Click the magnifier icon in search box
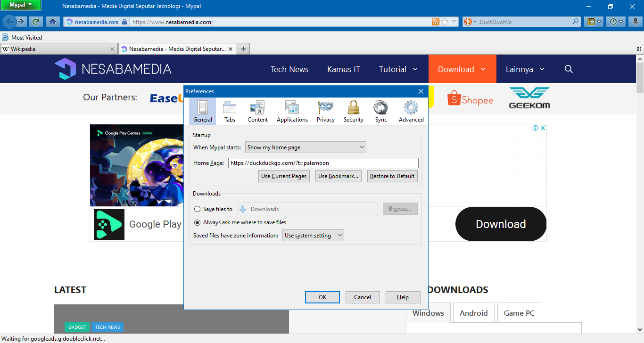The image size is (644, 343). click(576, 22)
